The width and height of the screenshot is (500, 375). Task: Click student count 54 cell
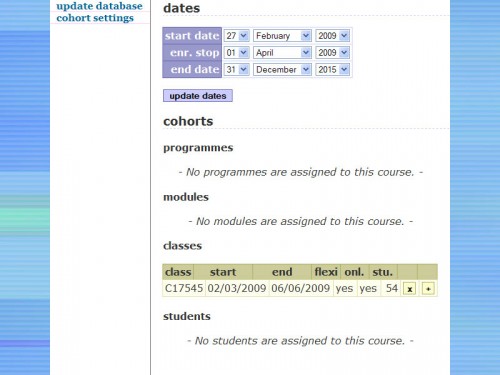point(391,288)
